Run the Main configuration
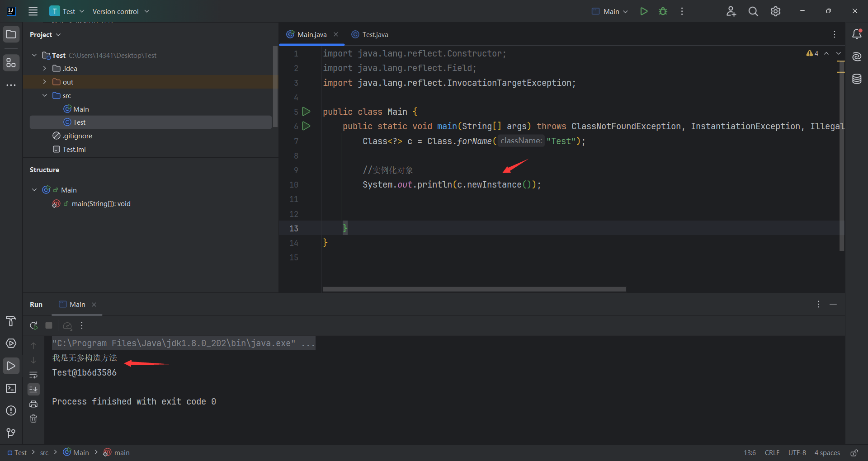Image resolution: width=868 pixels, height=461 pixels. 644,11
